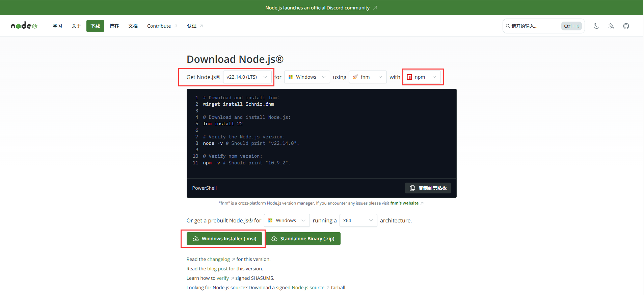This screenshot has width=644, height=295.
Task: Click the search magnifier icon
Action: (508, 26)
